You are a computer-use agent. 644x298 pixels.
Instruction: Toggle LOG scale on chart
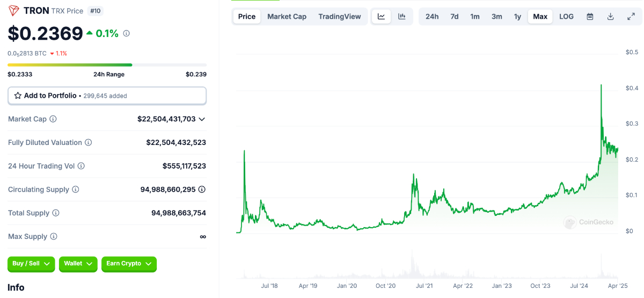tap(566, 17)
